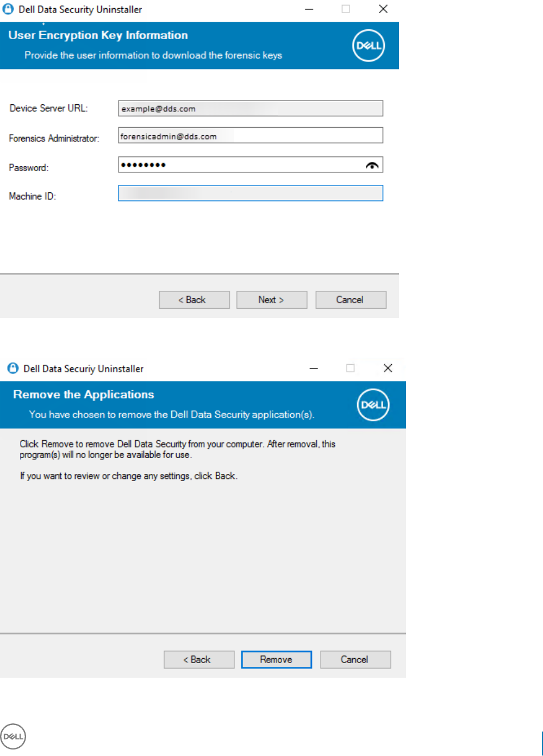Click Dell logo in User Encryption Key banner
543x756 pixels.
(369, 46)
